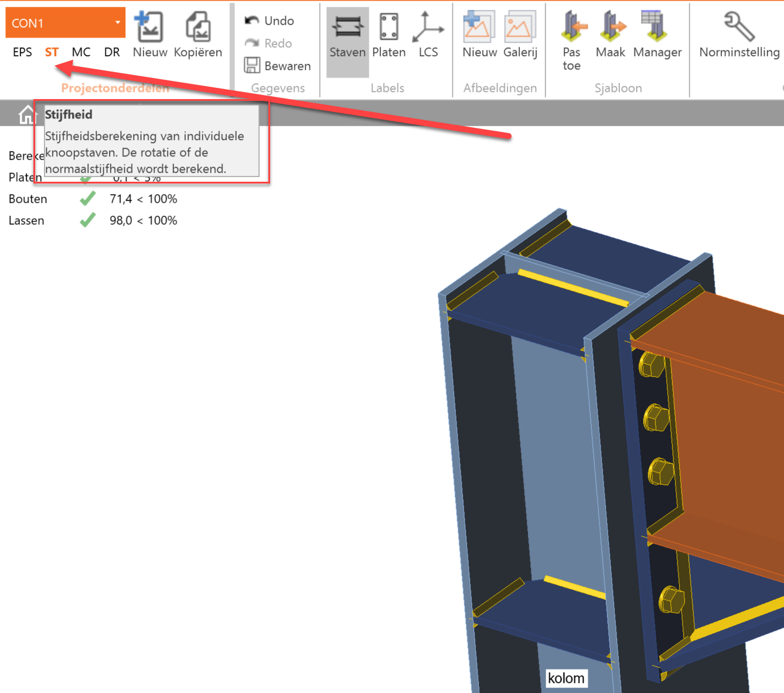
Task: Toggle the Staven labels
Action: point(347,36)
